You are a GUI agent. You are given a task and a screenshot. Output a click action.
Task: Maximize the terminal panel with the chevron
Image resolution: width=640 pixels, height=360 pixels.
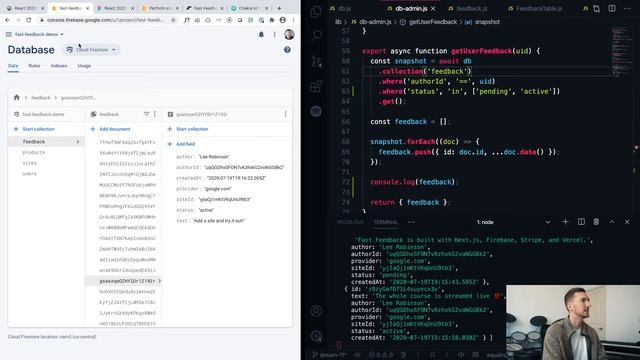[612, 222]
